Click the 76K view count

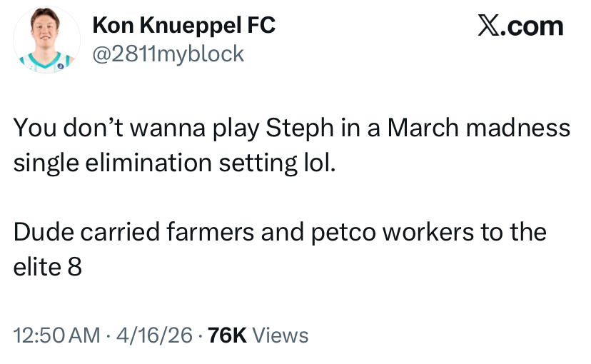(x=227, y=335)
